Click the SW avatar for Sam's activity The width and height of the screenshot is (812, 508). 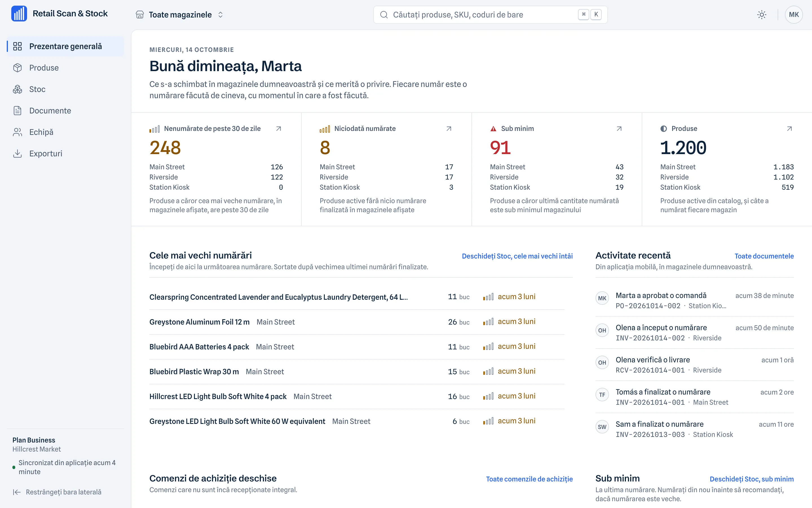[x=602, y=427]
